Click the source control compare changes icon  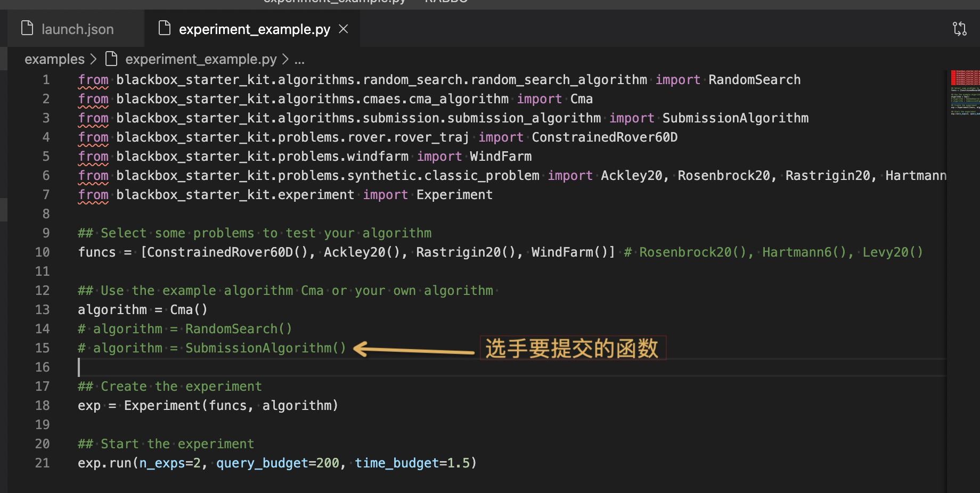pyautogui.click(x=959, y=29)
